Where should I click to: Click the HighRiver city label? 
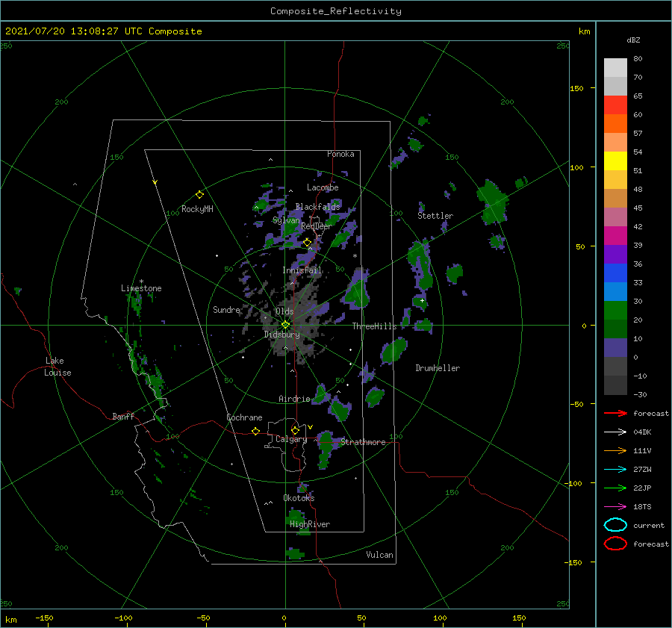(310, 524)
